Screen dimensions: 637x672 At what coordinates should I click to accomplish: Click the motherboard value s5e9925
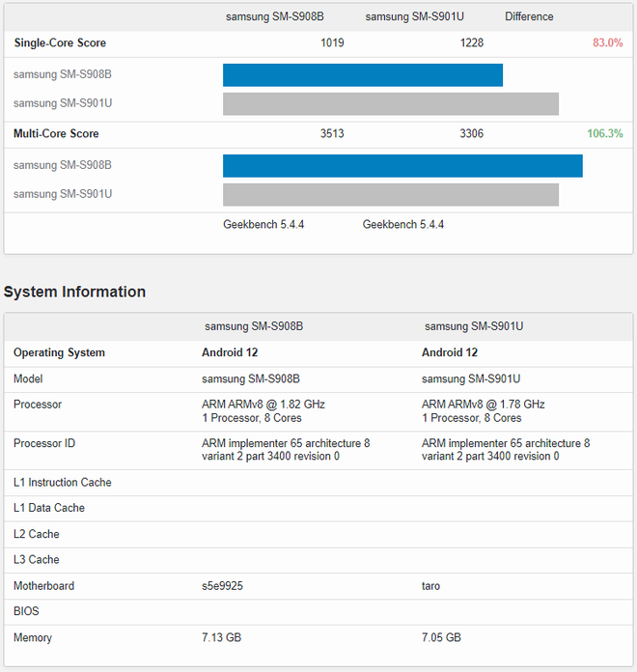pos(222,586)
